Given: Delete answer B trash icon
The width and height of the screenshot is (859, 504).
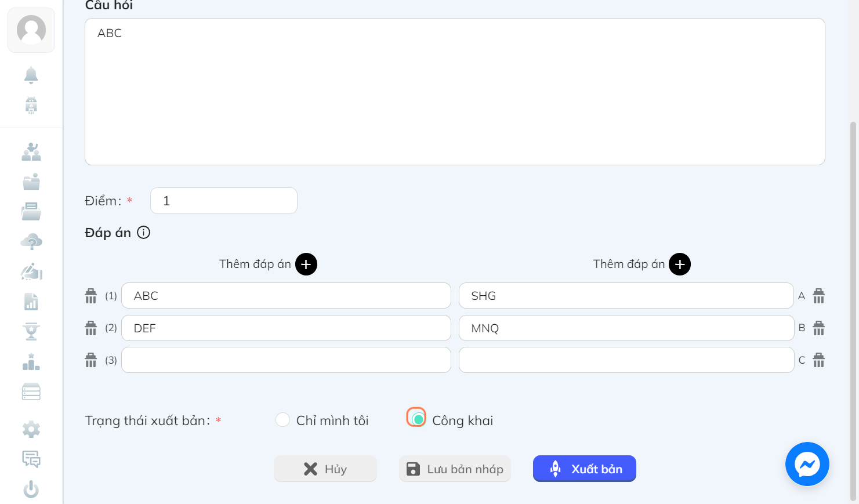Looking at the screenshot, I should (x=819, y=328).
